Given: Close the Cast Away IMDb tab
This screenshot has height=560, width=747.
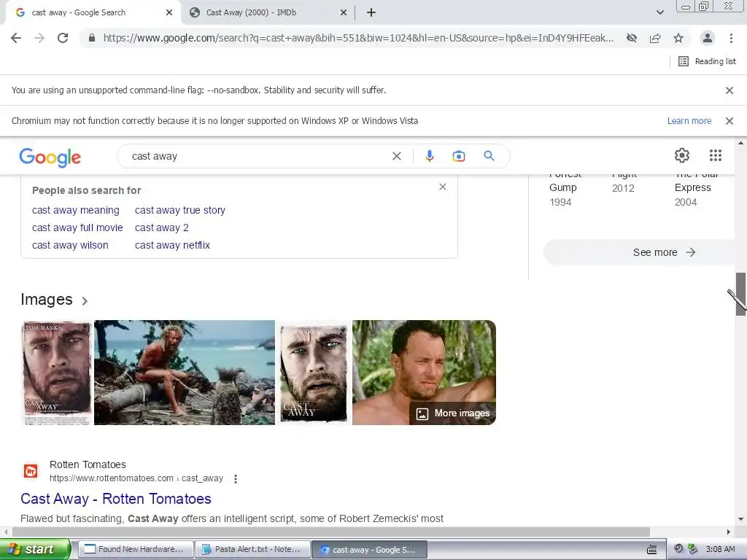Looking at the screenshot, I should click(x=344, y=13).
